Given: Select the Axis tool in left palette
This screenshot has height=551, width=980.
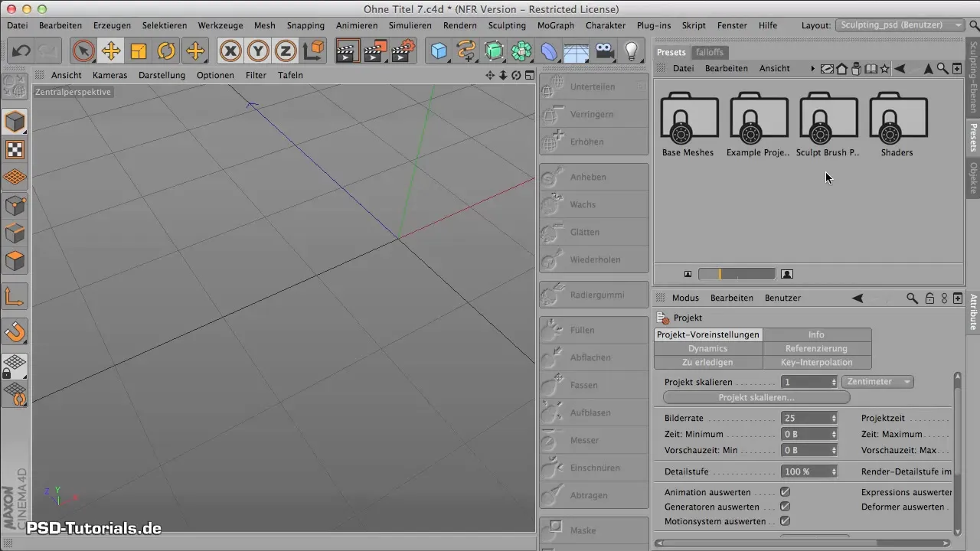Looking at the screenshot, I should 15,296.
